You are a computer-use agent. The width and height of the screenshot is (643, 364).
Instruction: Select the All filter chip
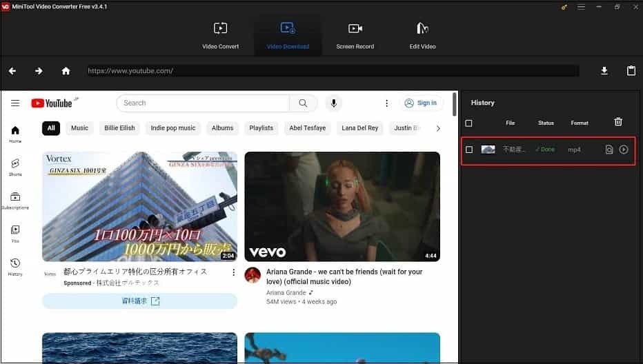pos(51,128)
